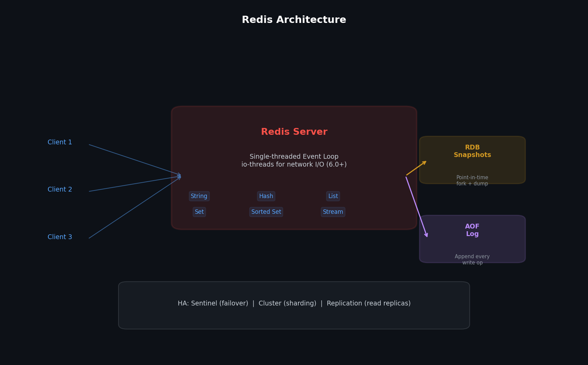This screenshot has width=588, height=365.
Task: Select the List data type chip
Action: (x=333, y=196)
